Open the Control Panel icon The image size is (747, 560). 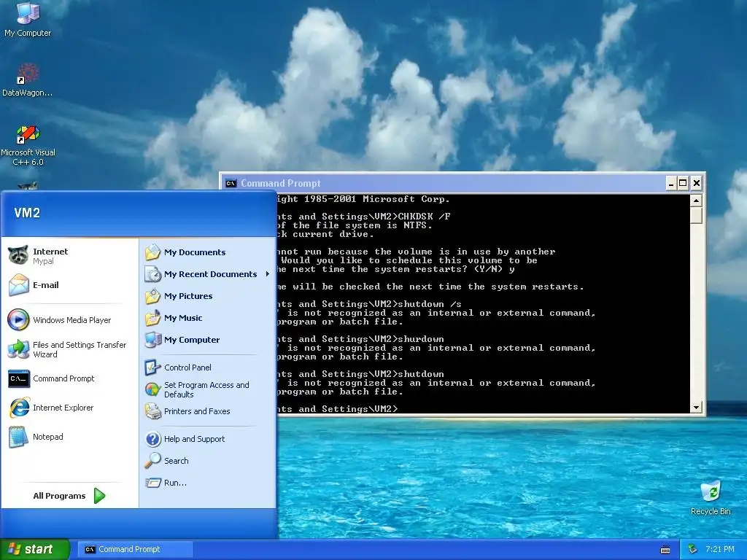(152, 367)
